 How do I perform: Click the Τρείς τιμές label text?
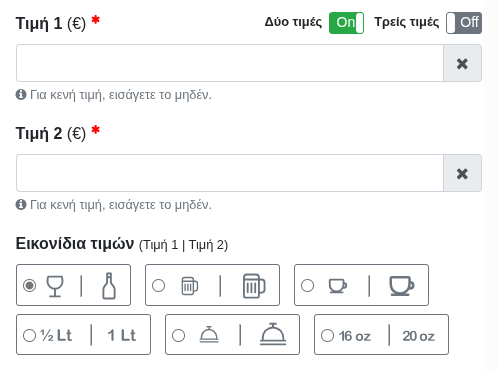(x=407, y=22)
